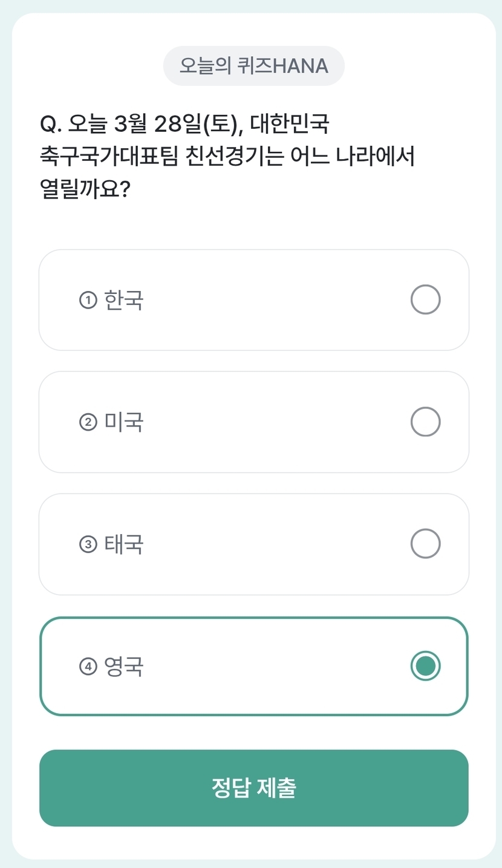Click the blank middle of the 영국 card
Screen dimensions: 502x868
click(272, 667)
